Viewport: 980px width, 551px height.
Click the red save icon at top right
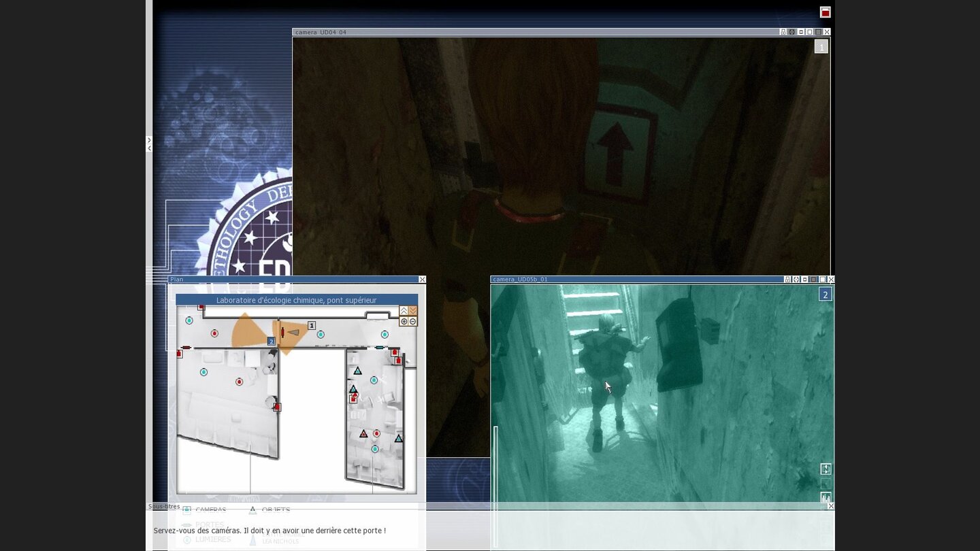825,12
